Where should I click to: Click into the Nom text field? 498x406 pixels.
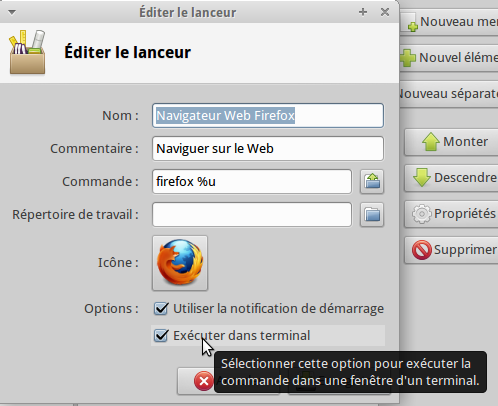pyautogui.click(x=268, y=116)
